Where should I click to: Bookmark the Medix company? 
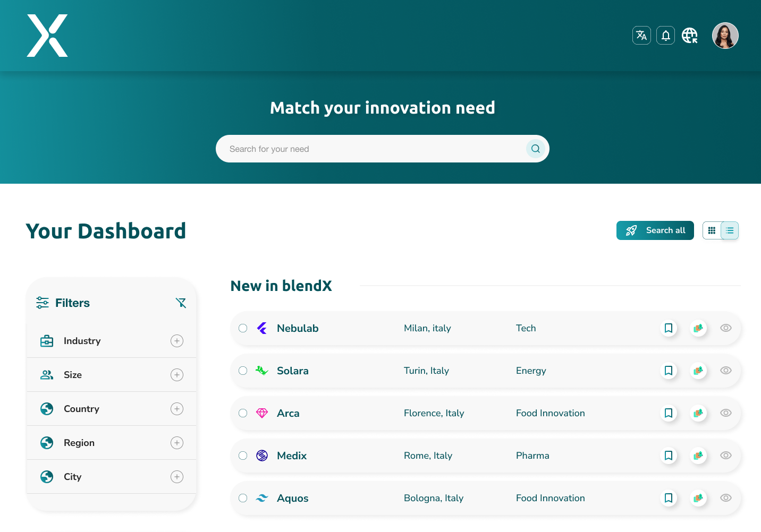click(669, 456)
